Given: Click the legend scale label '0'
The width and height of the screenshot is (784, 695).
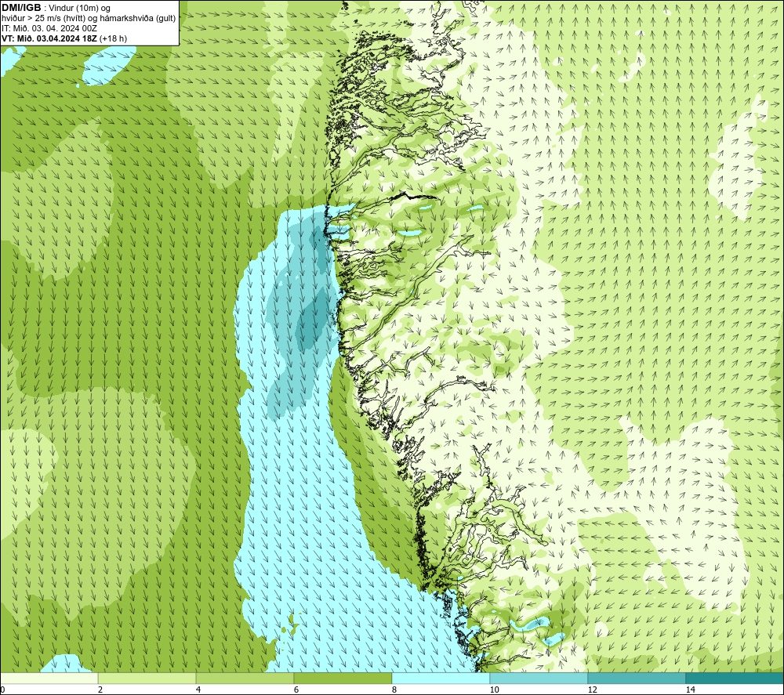Looking at the screenshot, I should 2,690.
